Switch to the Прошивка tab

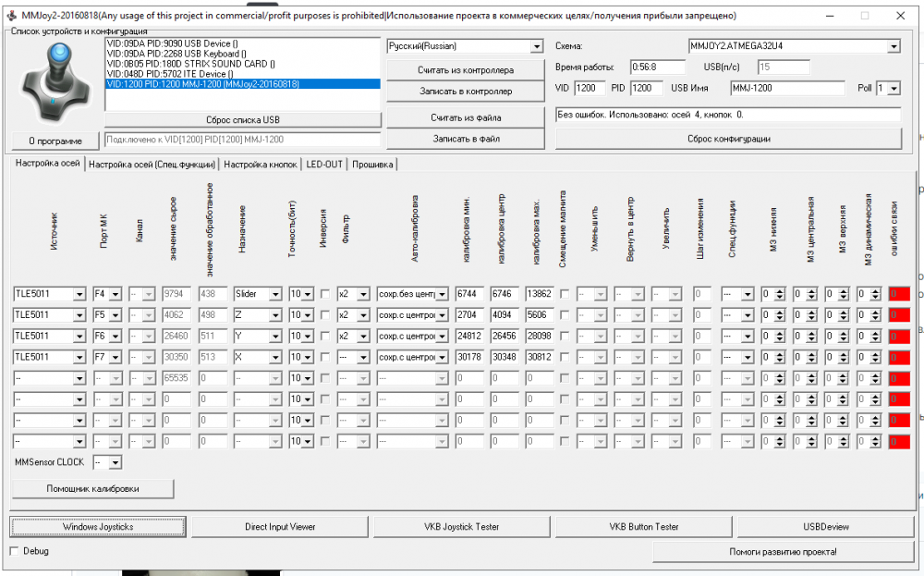[372, 165]
